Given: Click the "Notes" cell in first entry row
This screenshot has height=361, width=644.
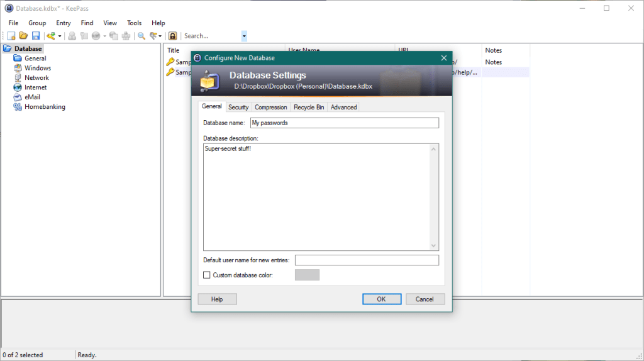Looking at the screenshot, I should (493, 62).
